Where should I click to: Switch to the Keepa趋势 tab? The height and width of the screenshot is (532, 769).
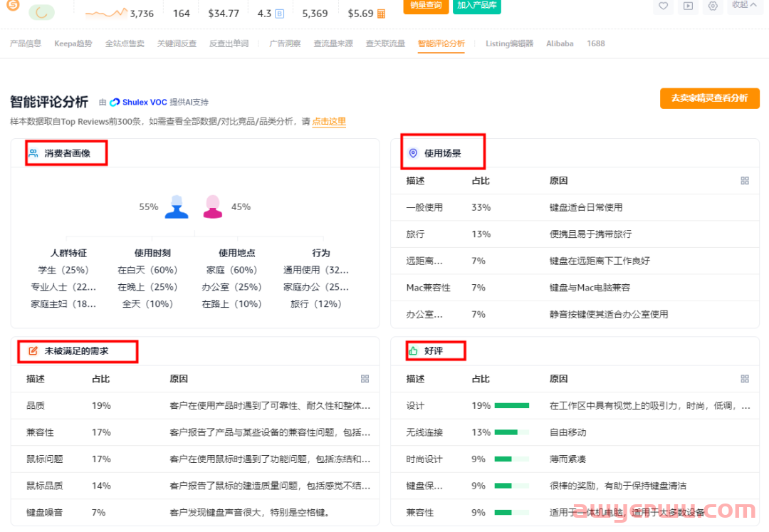pos(73,43)
